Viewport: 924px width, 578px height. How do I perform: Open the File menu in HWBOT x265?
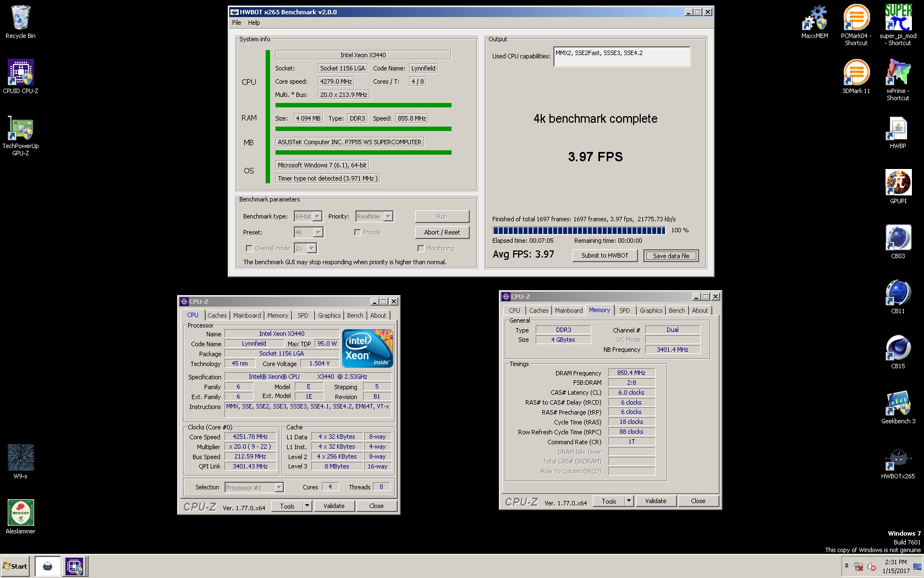[x=237, y=23]
